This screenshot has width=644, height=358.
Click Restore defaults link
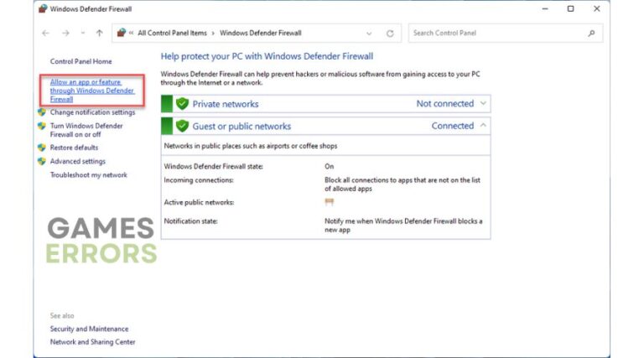pyautogui.click(x=74, y=148)
